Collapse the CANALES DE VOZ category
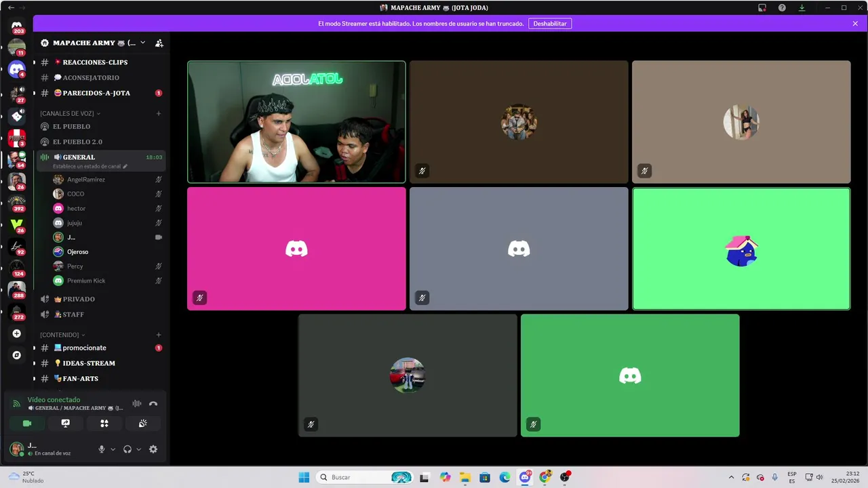Image resolution: width=868 pixels, height=488 pixels. tap(70, 113)
